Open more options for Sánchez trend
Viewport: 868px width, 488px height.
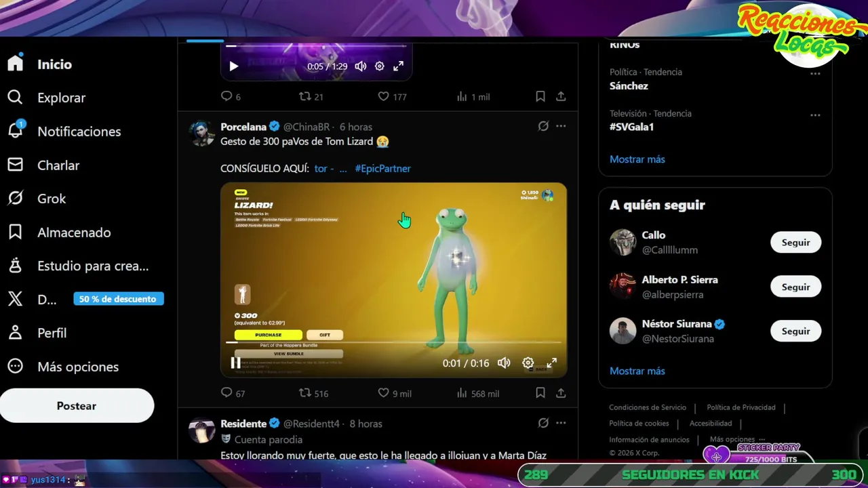815,73
